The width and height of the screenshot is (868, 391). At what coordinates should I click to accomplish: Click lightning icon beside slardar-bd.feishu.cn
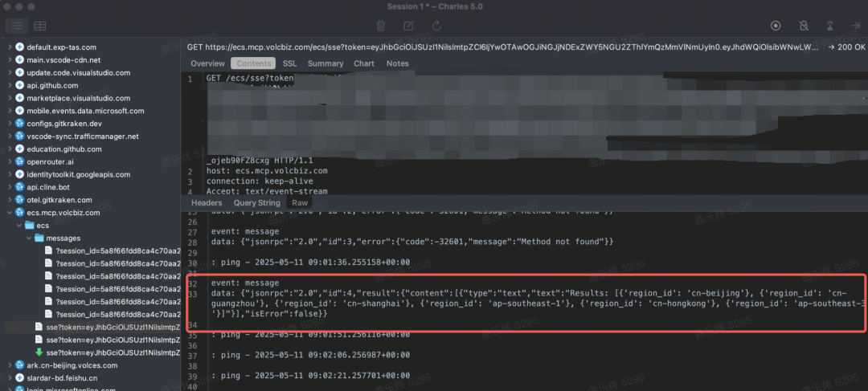pos(20,378)
